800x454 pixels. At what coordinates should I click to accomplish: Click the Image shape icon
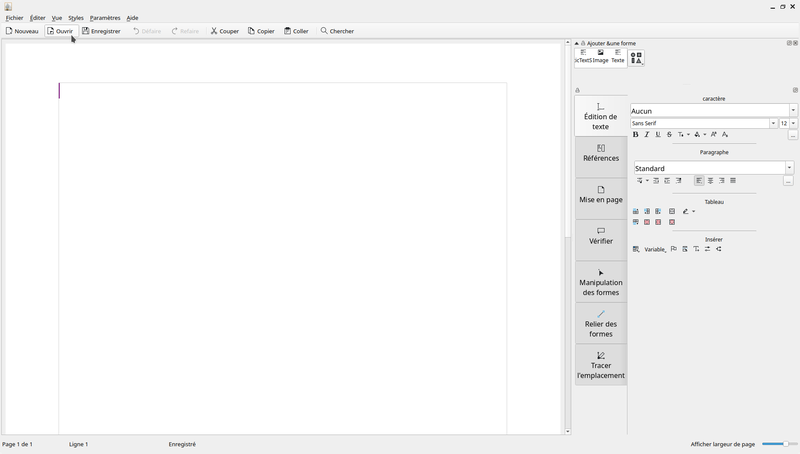pos(601,56)
